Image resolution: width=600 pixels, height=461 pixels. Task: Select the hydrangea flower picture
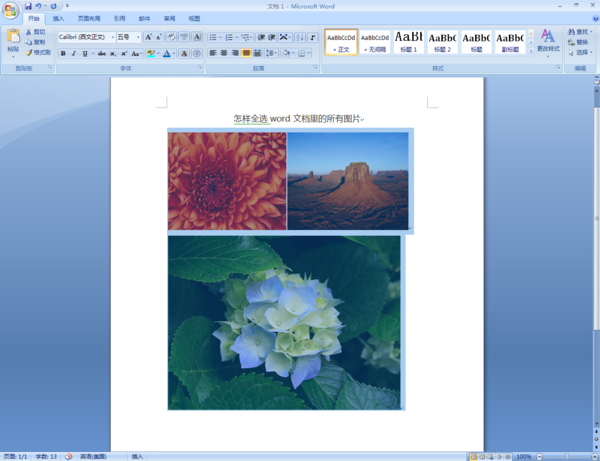click(284, 323)
